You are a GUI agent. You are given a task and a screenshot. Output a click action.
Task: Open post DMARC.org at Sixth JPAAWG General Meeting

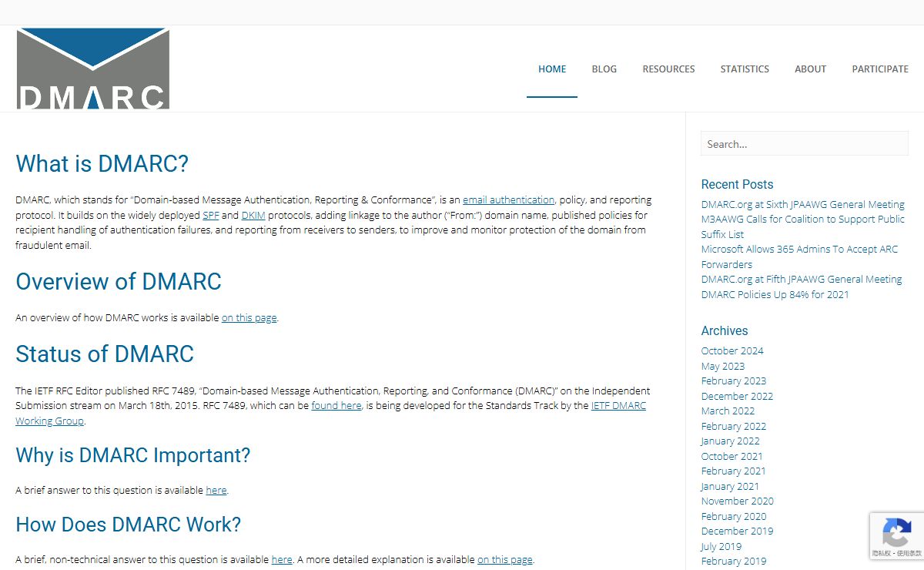(x=802, y=204)
